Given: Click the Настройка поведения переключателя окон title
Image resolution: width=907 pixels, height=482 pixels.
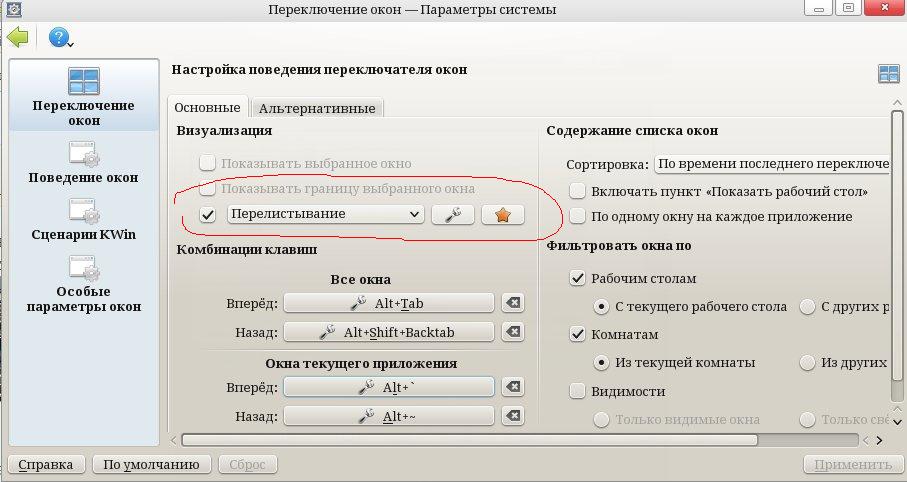Looking at the screenshot, I should [x=319, y=69].
